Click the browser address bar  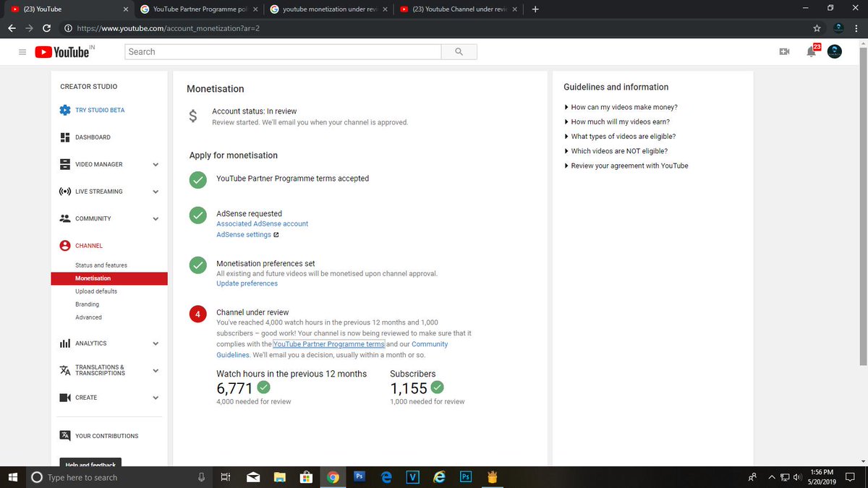pos(434,28)
